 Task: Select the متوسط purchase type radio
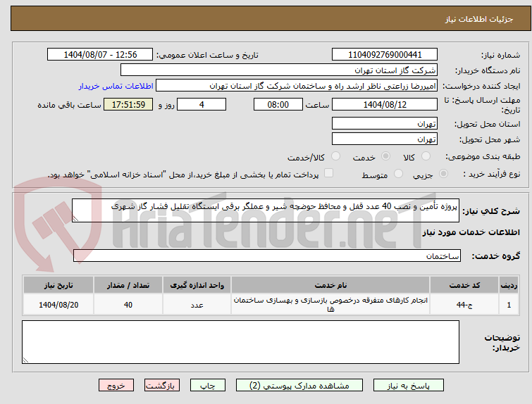[398, 174]
